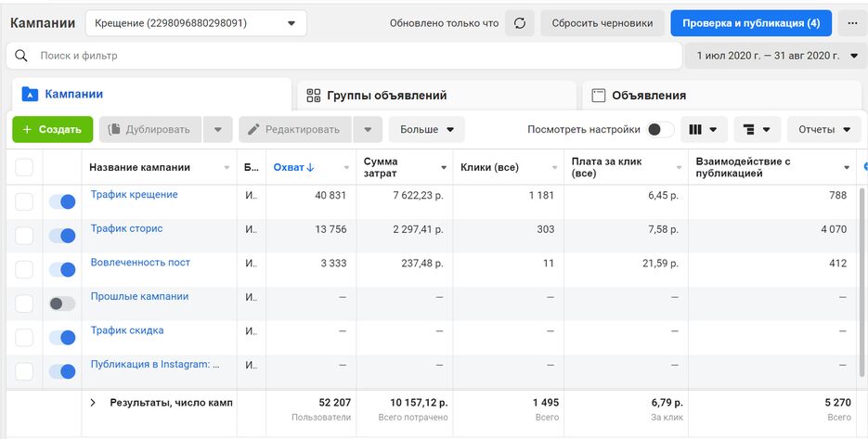Open the Крещение account dropdown
The image size is (868, 439).
pyautogui.click(x=196, y=23)
